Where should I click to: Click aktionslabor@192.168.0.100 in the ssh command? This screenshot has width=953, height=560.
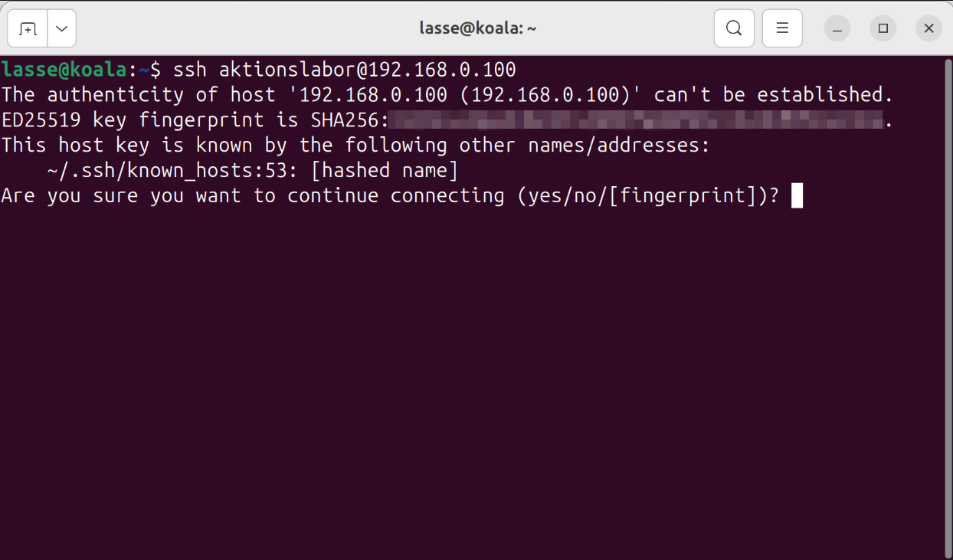click(368, 70)
